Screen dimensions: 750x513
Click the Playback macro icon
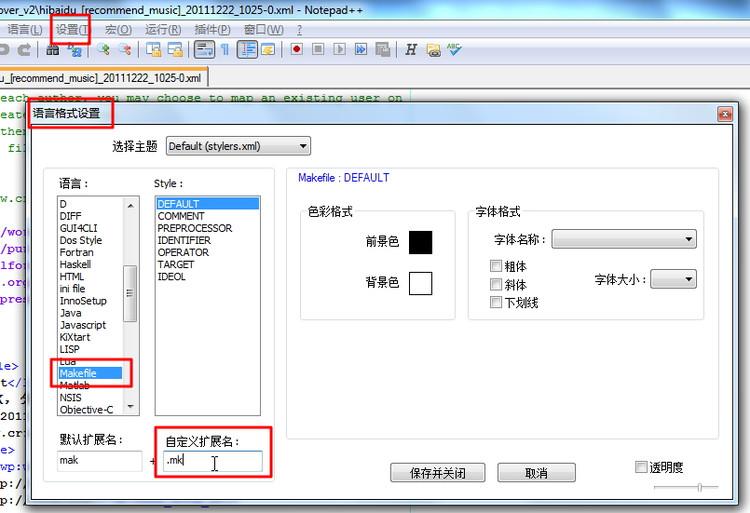tap(340, 49)
